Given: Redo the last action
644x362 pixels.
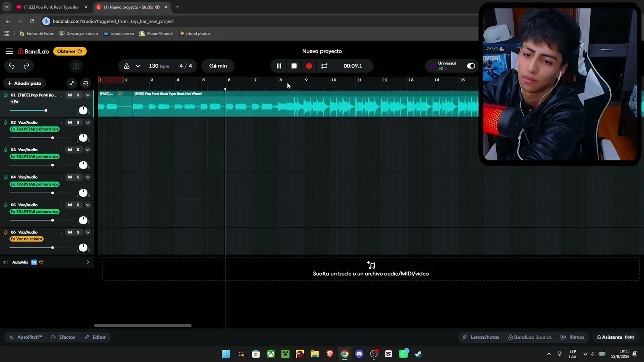Looking at the screenshot, I should click(26, 66).
